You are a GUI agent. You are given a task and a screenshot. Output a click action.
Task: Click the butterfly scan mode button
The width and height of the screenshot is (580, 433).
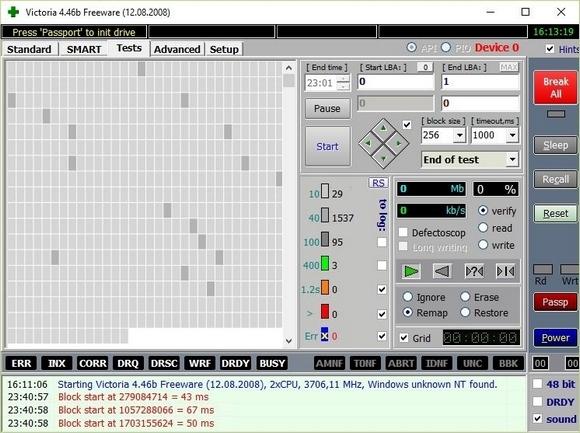(x=505, y=271)
